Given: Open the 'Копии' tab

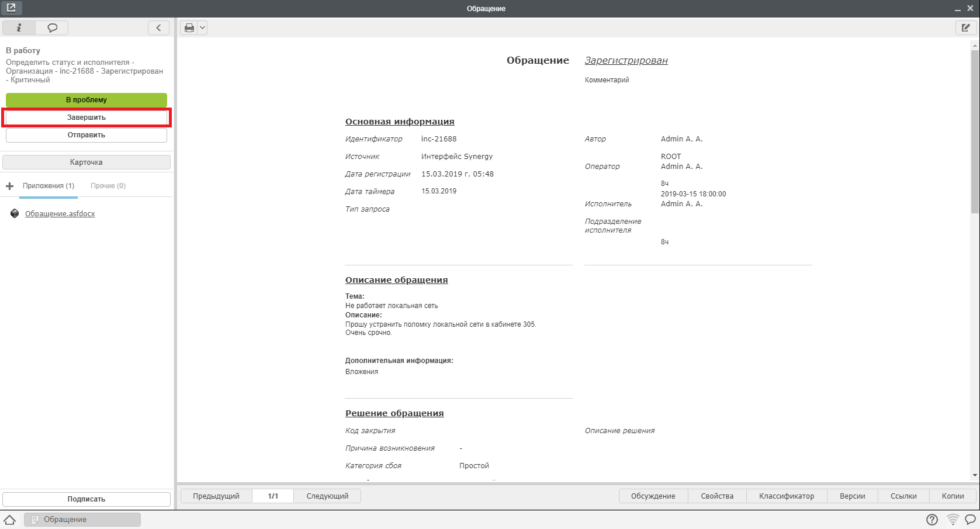Looking at the screenshot, I should click(953, 496).
